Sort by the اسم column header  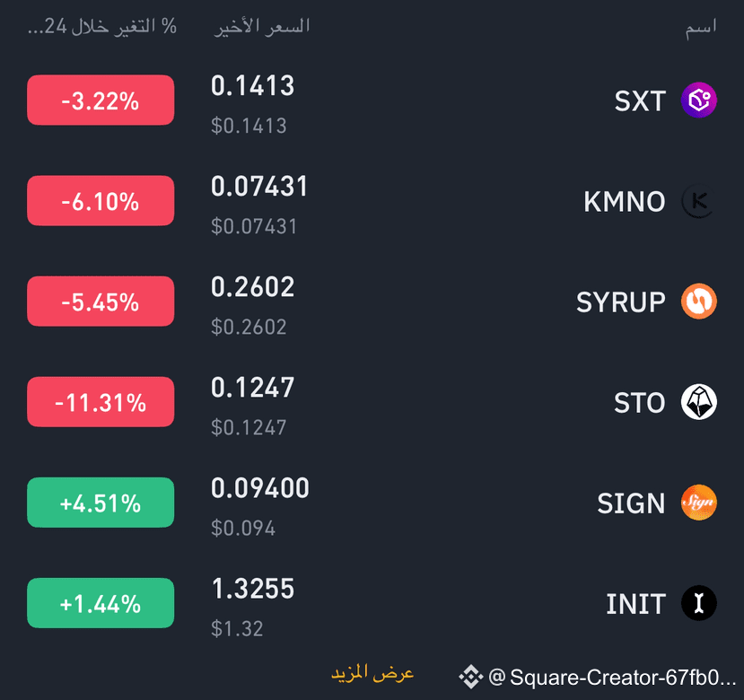tap(700, 27)
